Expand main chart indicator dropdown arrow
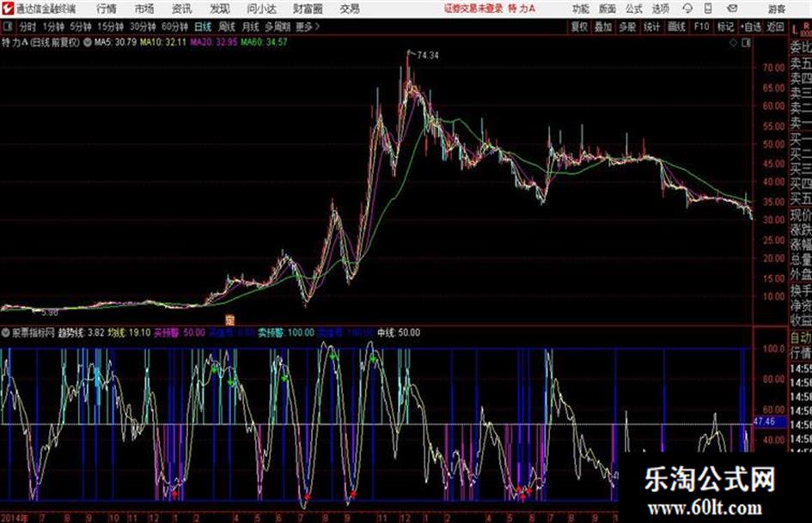812x523 pixels. click(x=88, y=42)
